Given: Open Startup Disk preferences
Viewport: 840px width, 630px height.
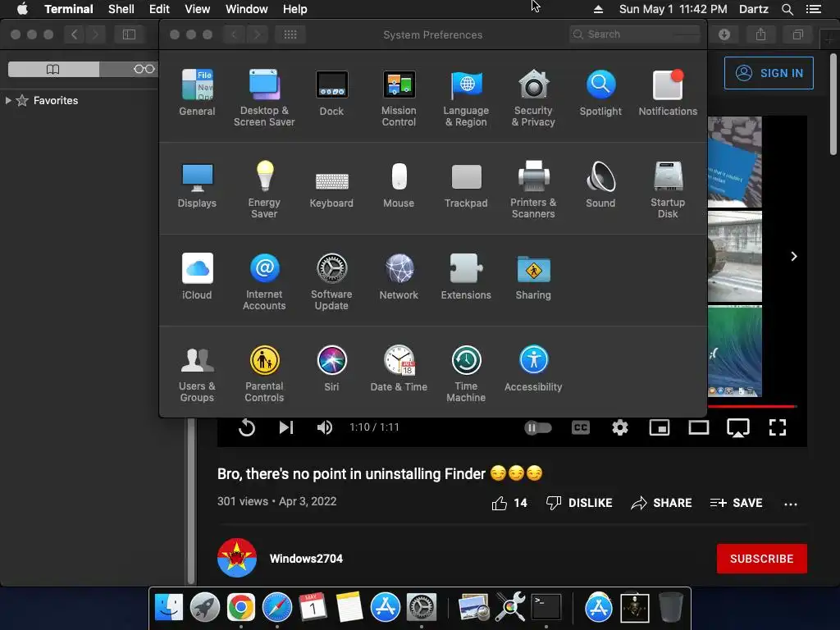Looking at the screenshot, I should 668,189.
